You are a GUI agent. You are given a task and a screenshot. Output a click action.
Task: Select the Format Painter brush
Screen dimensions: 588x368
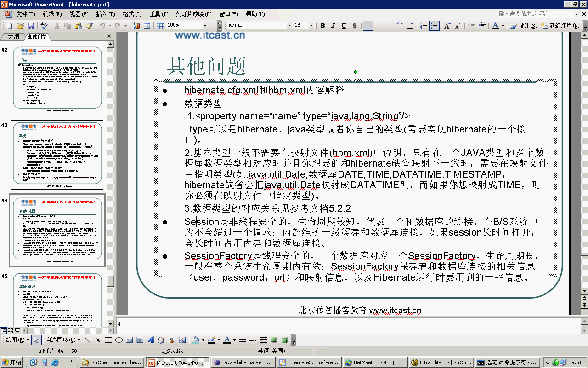point(89,26)
